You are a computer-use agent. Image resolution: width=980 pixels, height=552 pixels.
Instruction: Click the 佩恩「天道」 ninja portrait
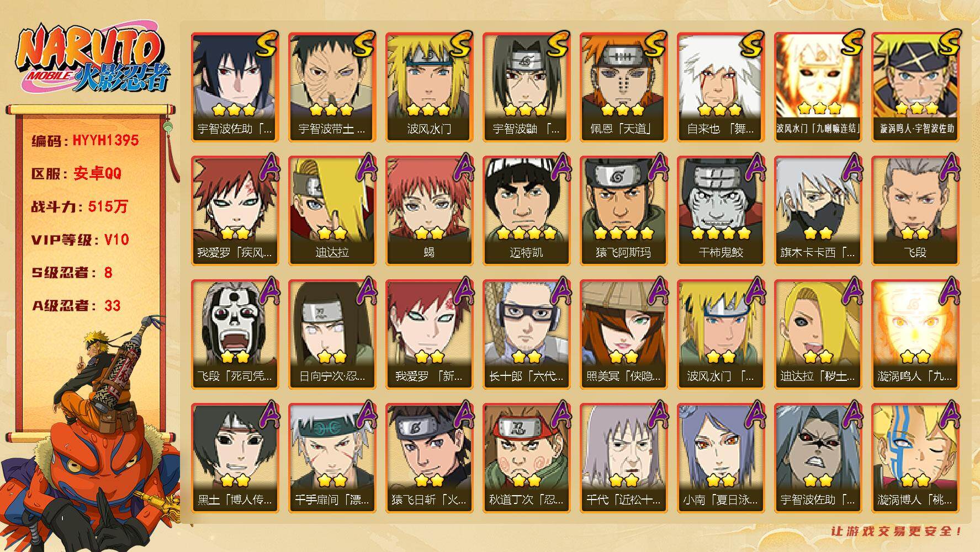623,87
